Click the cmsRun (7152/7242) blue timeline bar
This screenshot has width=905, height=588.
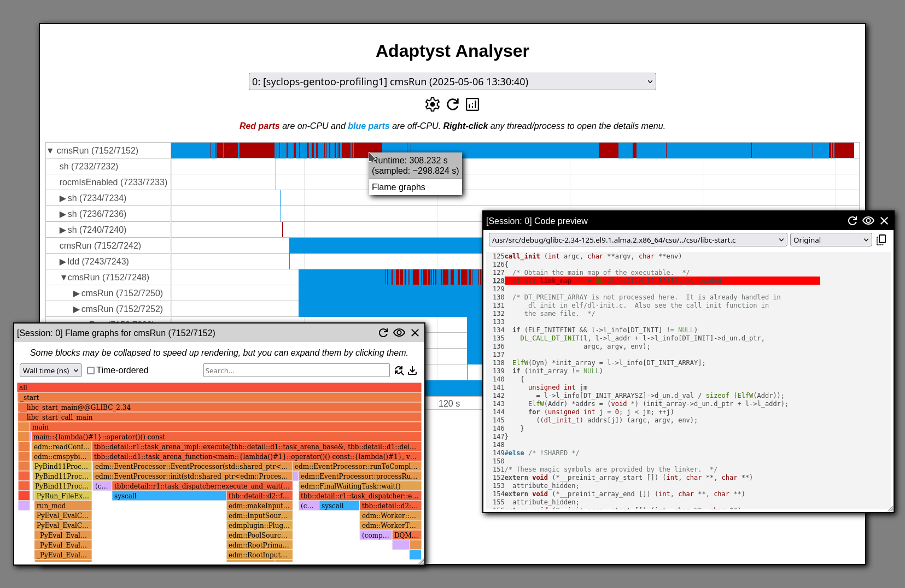(386, 245)
